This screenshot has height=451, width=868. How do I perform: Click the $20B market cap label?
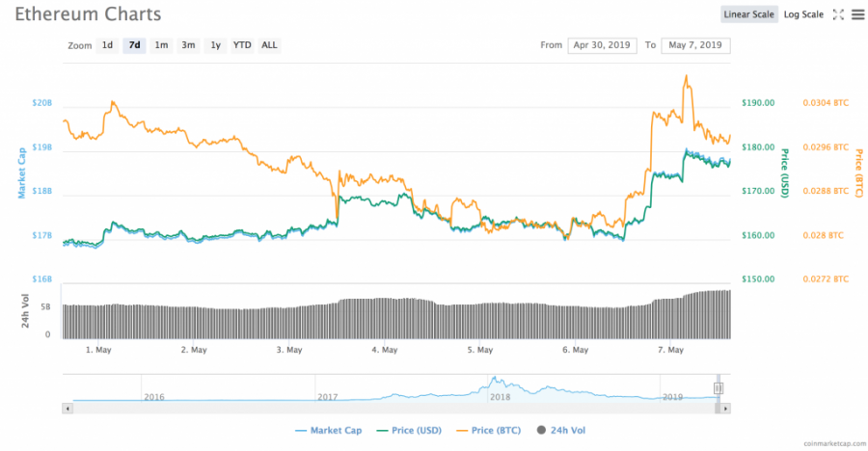(42, 103)
